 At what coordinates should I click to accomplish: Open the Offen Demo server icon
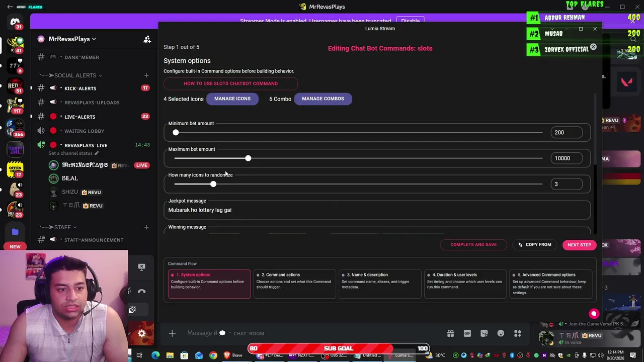(15, 170)
